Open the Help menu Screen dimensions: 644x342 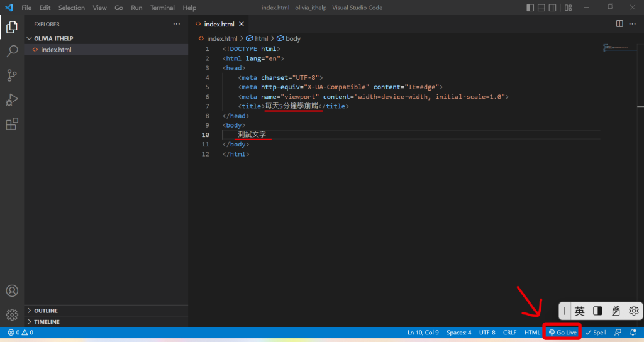point(189,8)
